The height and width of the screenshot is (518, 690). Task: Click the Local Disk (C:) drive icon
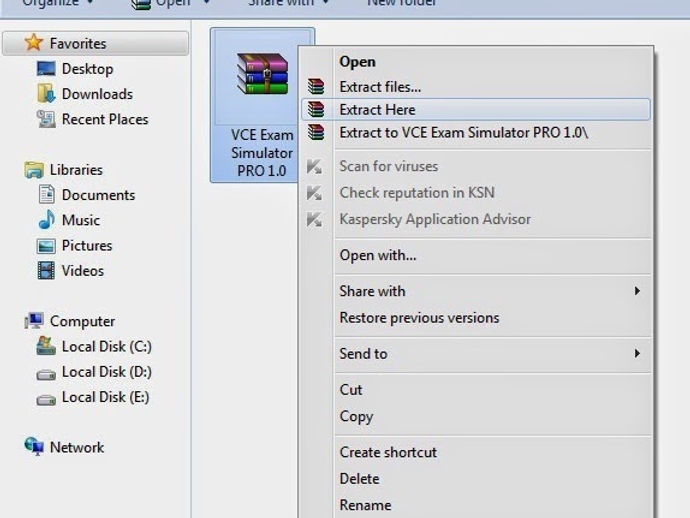46,346
